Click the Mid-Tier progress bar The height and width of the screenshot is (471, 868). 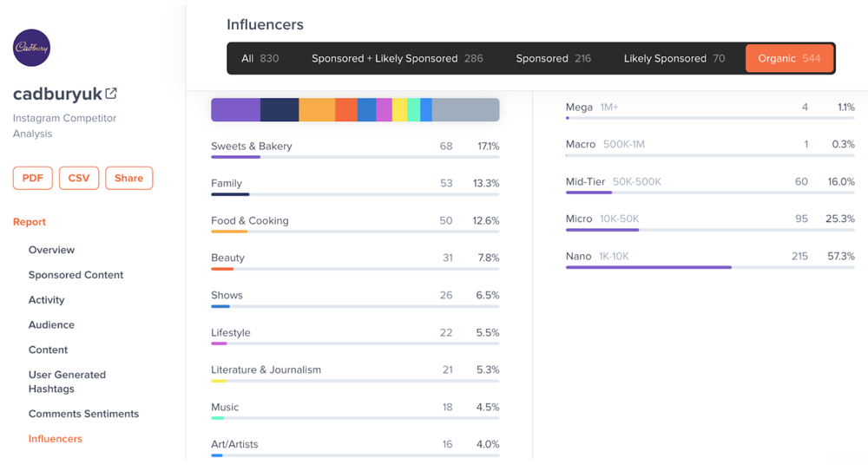710,193
